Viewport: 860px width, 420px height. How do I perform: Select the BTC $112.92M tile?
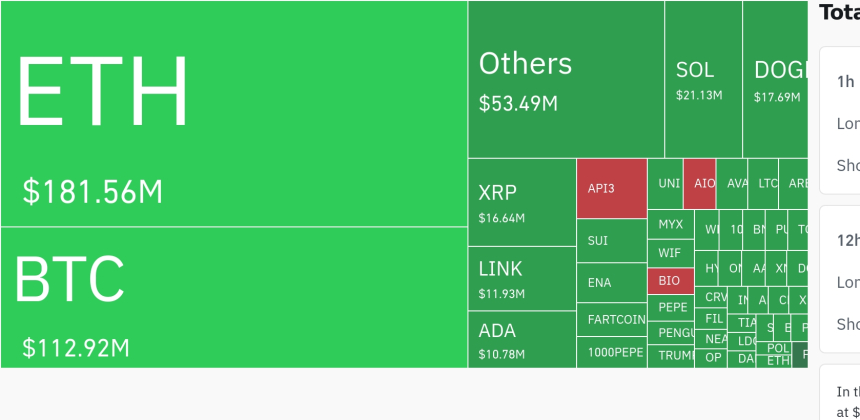[x=233, y=297]
